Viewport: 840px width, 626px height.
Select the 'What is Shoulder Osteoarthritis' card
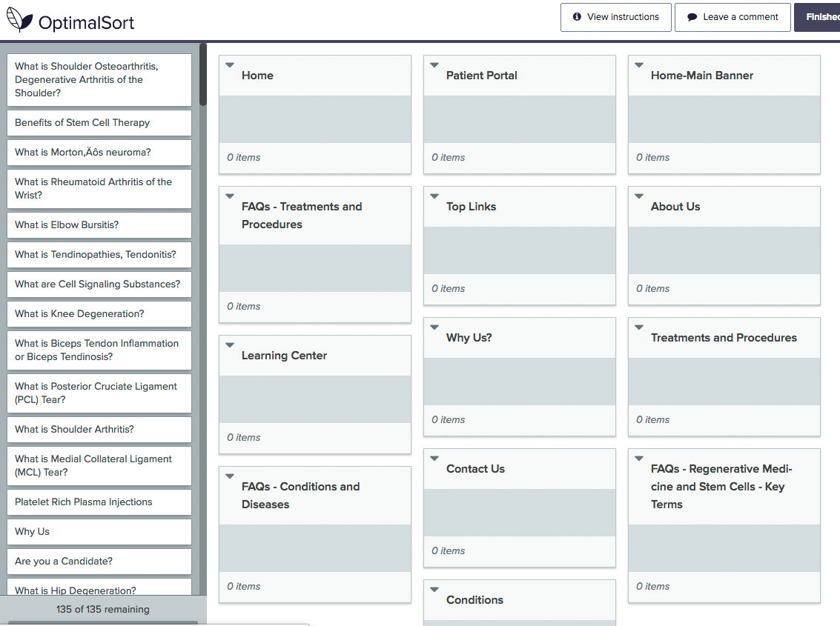point(99,80)
